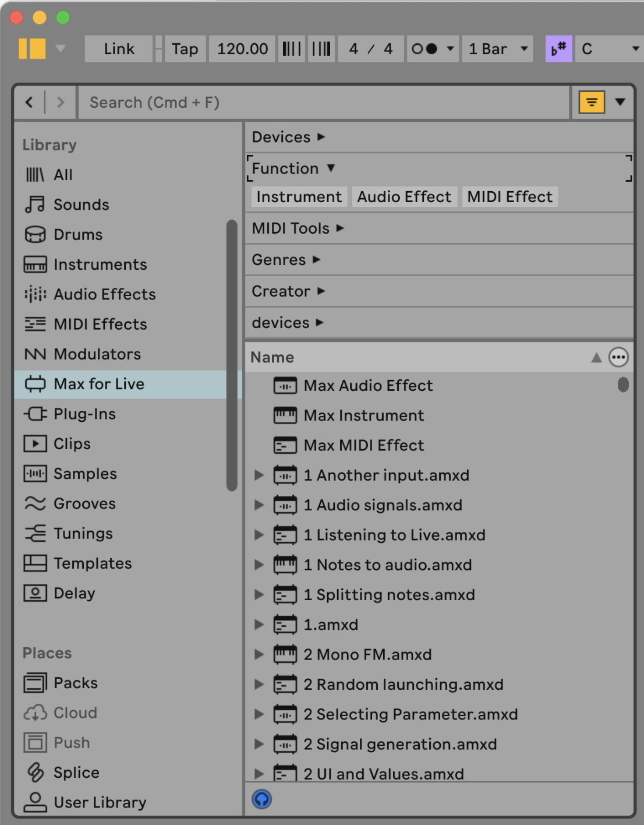Click the Modulators icon in sidebar
Viewport: 644px width, 825px height.
tap(35, 354)
